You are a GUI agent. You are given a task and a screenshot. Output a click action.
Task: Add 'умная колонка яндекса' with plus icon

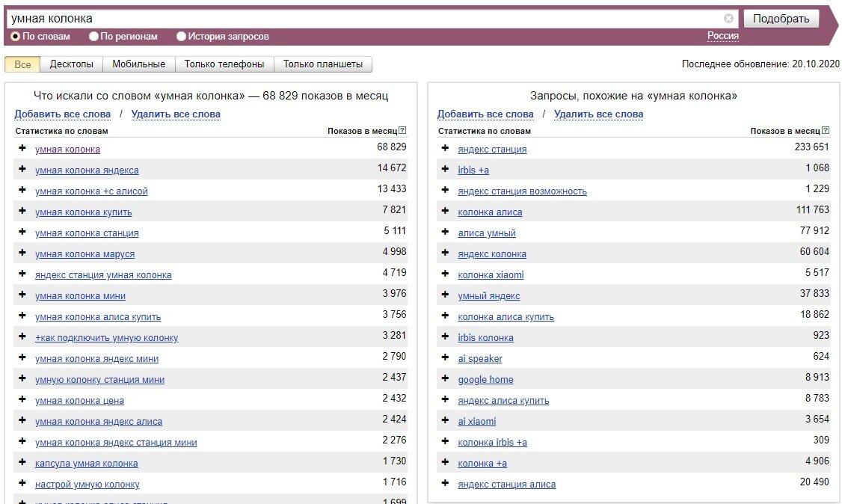[22, 169]
